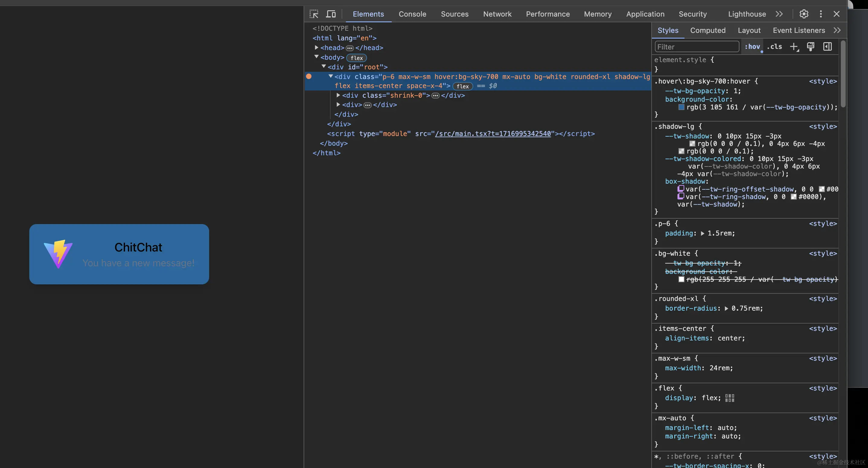This screenshot has width=868, height=468.
Task: Activate the inspect element picker icon
Action: (x=314, y=14)
